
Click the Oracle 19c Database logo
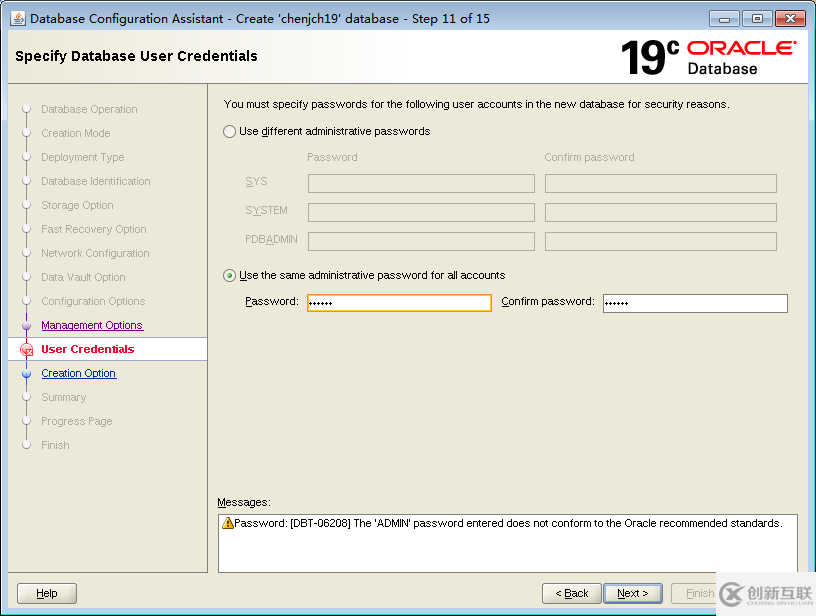point(709,57)
